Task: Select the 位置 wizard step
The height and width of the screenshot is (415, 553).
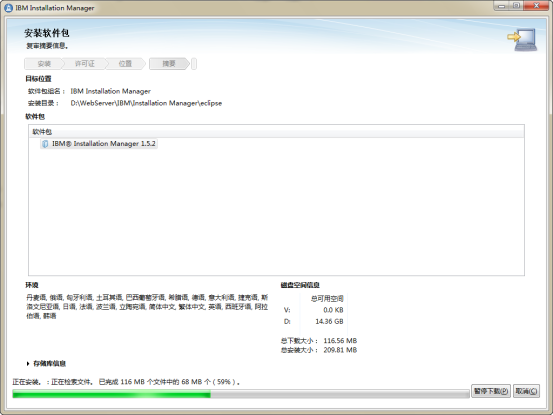Action: tap(125, 64)
